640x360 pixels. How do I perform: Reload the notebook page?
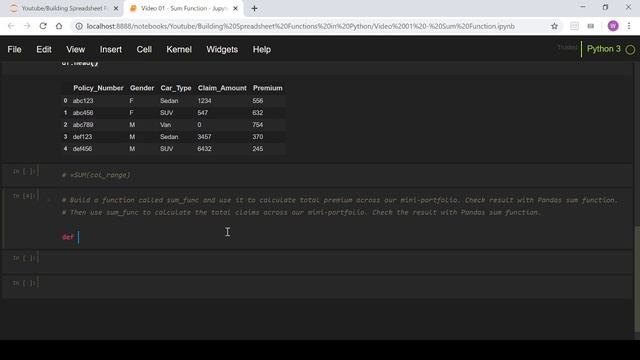(x=43, y=26)
